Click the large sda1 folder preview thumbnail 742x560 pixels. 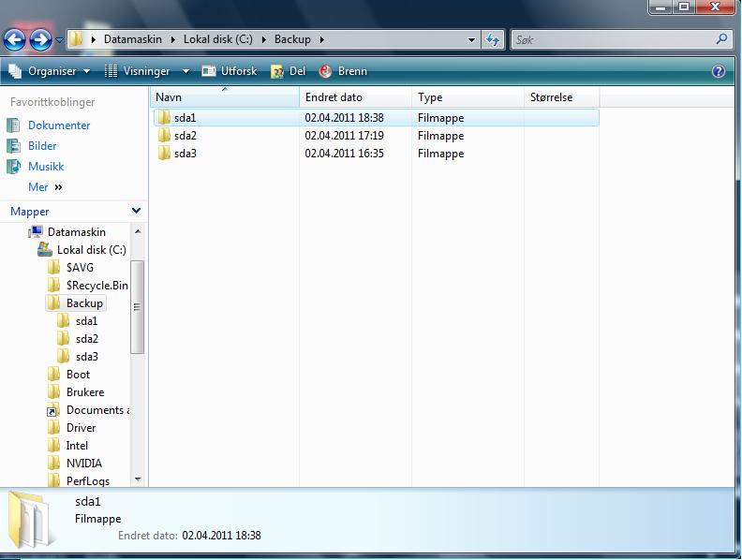point(29,520)
